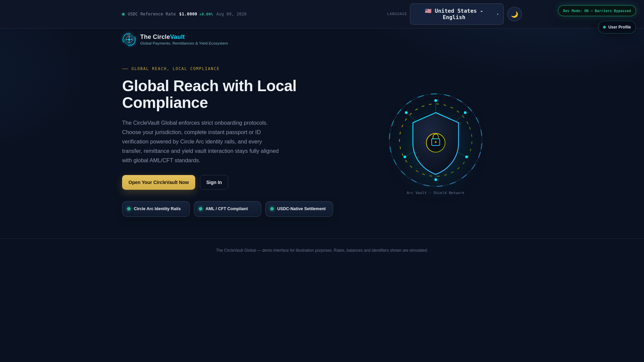Click green status dot beside USDC Reference Rate
Image resolution: width=644 pixels, height=362 pixels.
point(123,14)
